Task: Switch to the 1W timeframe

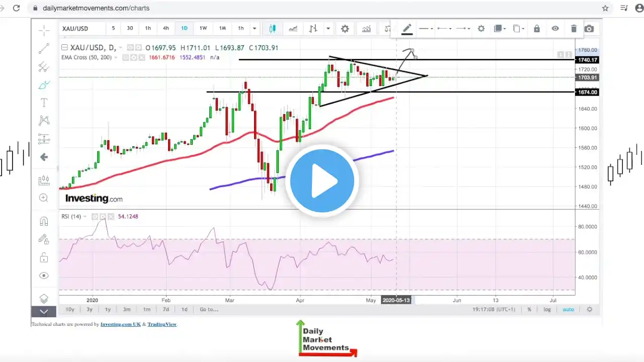Action: click(203, 28)
